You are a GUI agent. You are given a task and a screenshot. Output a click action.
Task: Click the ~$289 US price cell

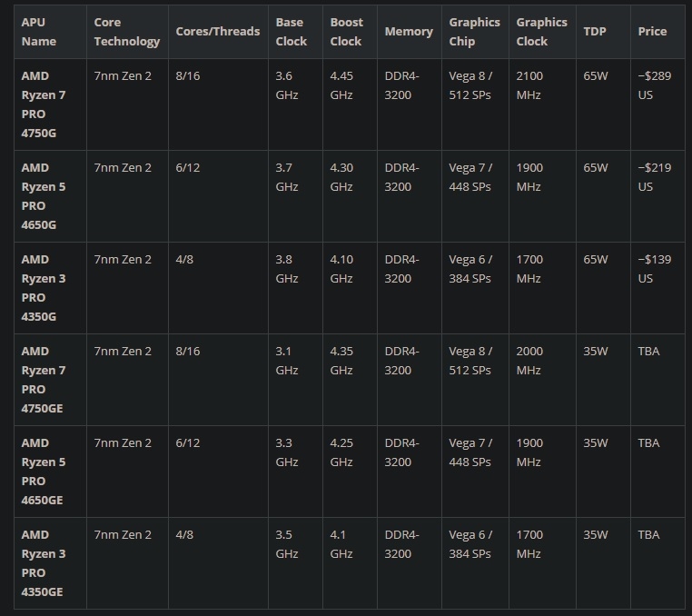[x=655, y=85]
